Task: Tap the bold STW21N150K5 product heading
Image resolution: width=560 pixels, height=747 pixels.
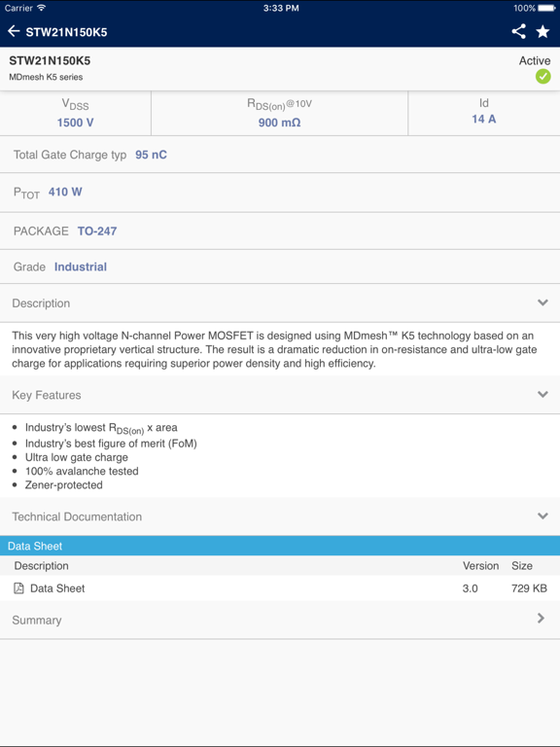Action: (50, 60)
